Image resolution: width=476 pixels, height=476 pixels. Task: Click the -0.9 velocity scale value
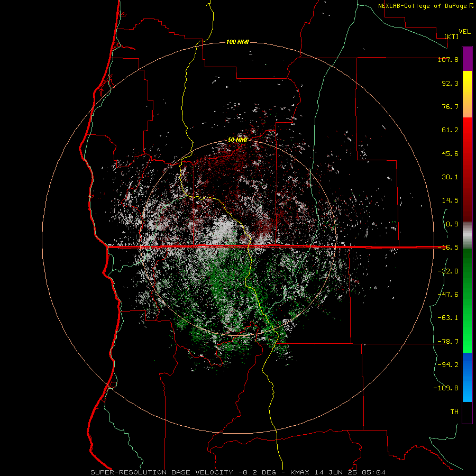[x=450, y=224]
